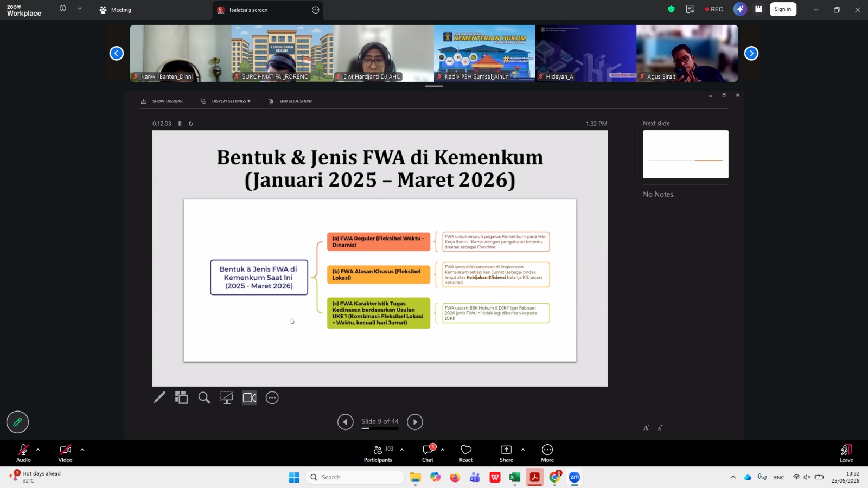Open the More options menu
The height and width of the screenshot is (488, 868).
[x=547, y=453]
